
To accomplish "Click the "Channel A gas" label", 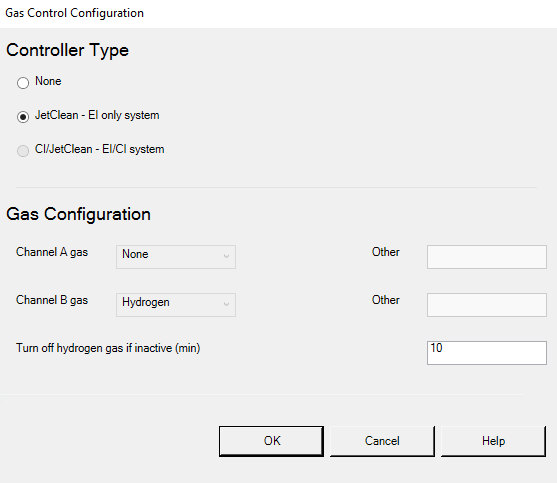I will (52, 252).
